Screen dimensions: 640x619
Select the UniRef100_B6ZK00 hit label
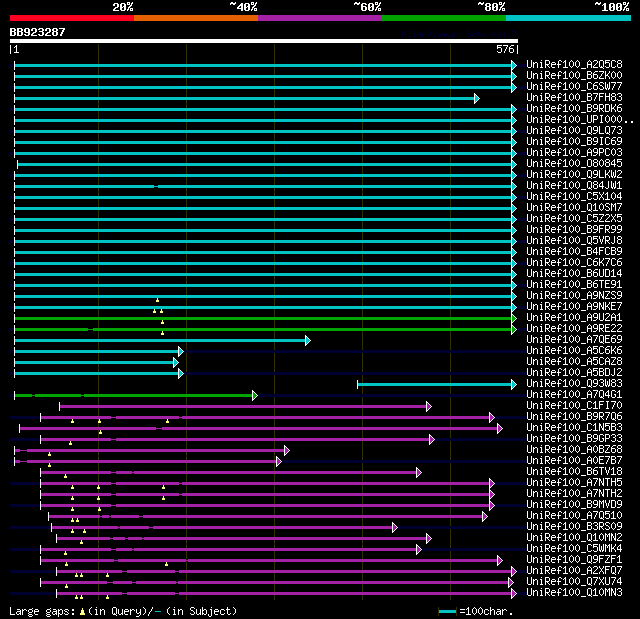[574, 75]
